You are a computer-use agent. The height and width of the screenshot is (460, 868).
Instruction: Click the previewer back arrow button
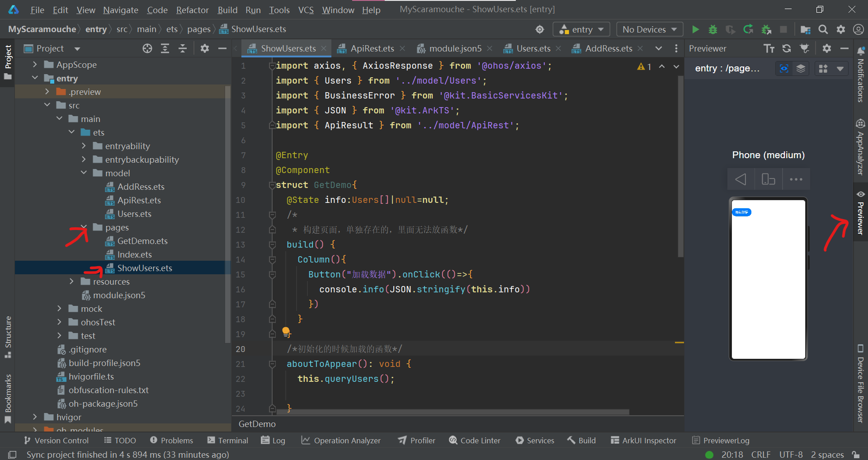(741, 179)
